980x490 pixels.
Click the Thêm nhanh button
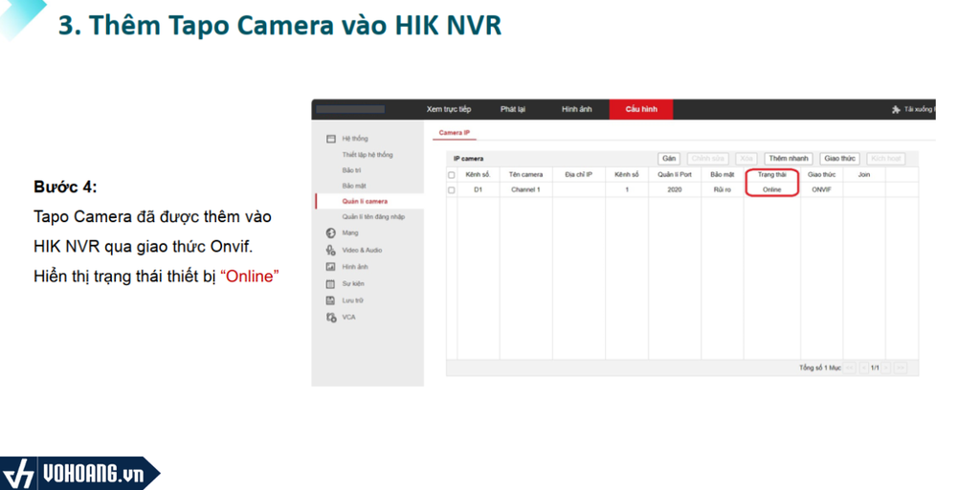789,159
